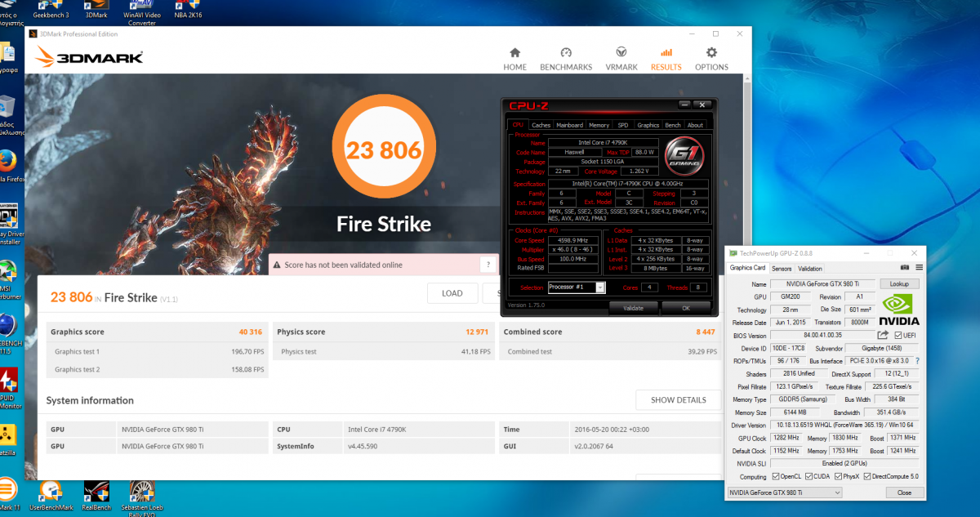Click the 3DMark logo in header
This screenshot has height=517, width=980.
tap(90, 56)
